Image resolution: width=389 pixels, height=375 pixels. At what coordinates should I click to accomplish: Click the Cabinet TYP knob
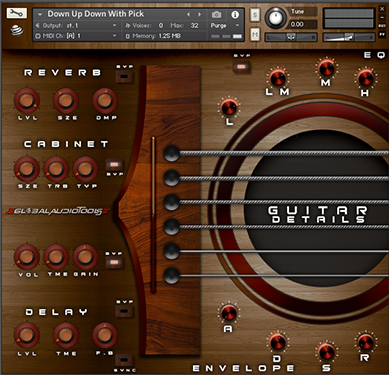point(85,169)
